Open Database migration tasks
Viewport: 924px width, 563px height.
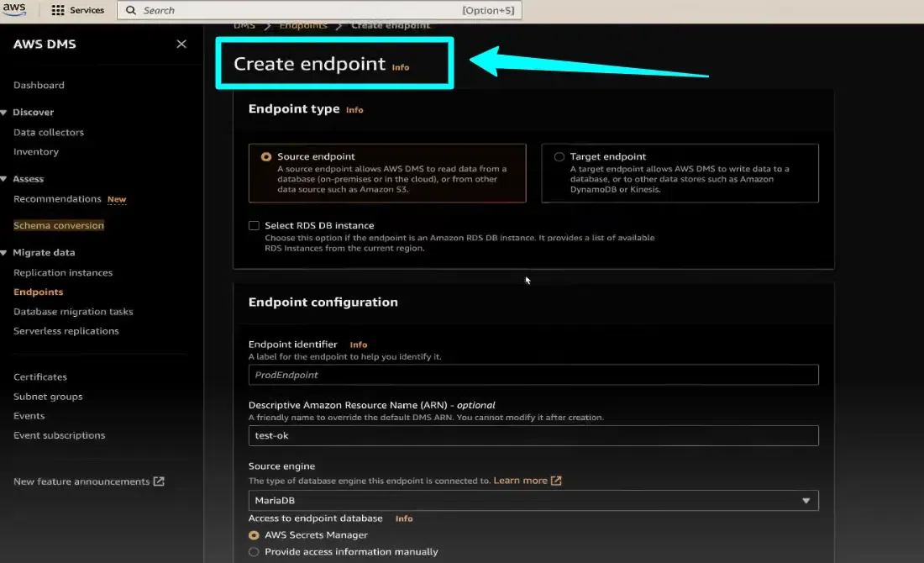click(x=73, y=311)
